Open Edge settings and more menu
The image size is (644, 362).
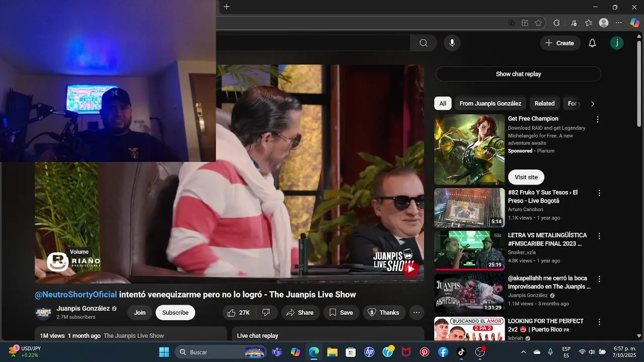click(x=619, y=23)
